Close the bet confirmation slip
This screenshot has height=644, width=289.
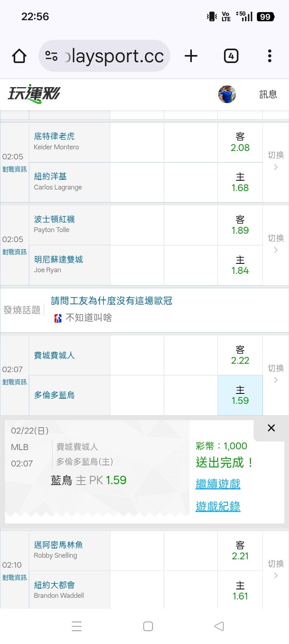coord(271,428)
